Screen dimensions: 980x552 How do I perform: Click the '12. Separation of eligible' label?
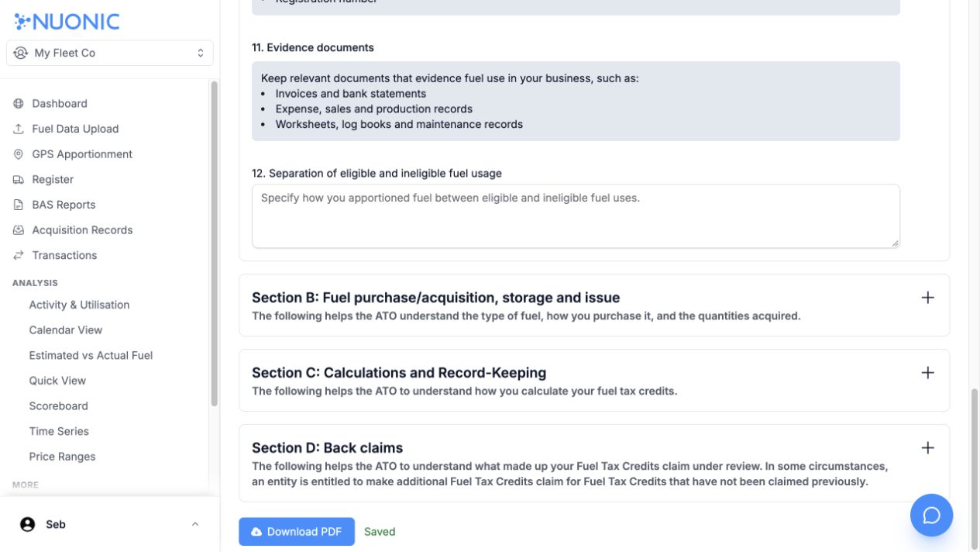[x=377, y=173]
